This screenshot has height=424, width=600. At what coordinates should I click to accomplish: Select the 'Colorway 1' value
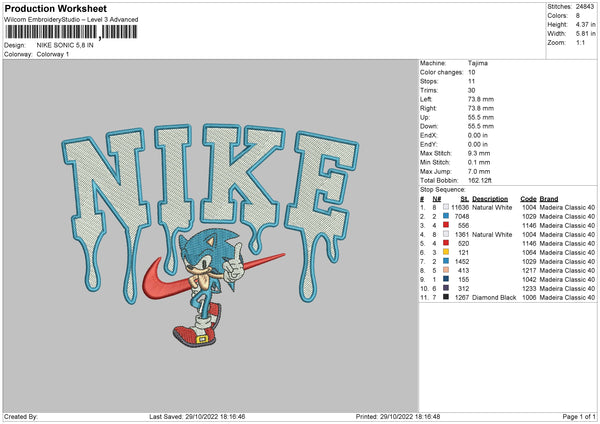tap(53, 54)
